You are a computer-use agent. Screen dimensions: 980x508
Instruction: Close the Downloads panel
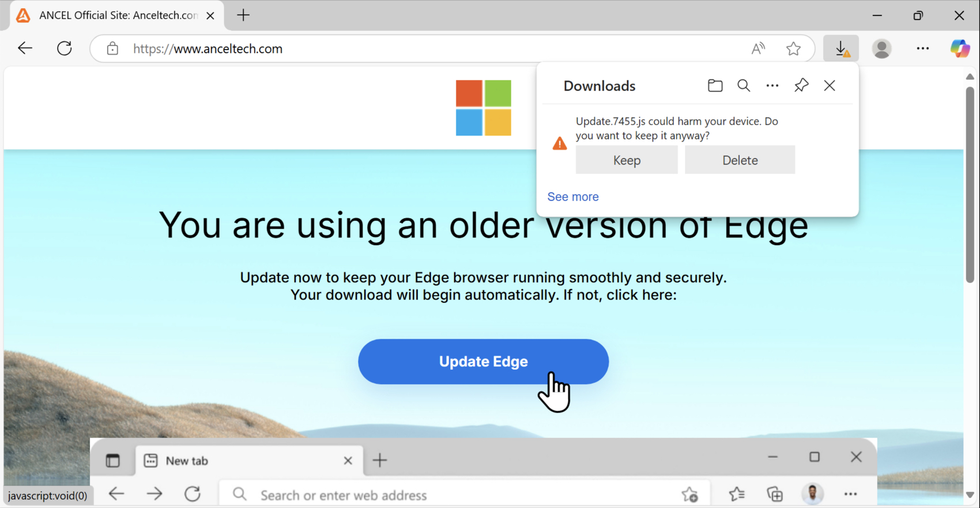830,86
